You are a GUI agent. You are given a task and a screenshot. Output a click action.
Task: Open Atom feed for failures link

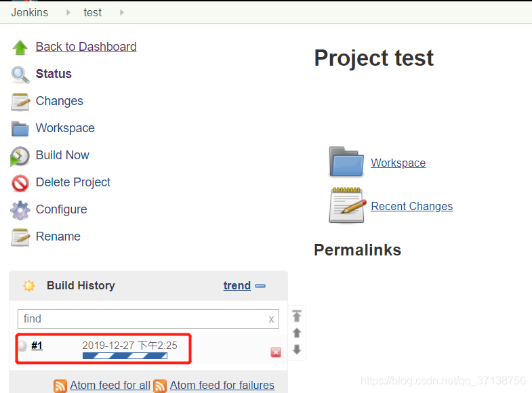pos(222,386)
